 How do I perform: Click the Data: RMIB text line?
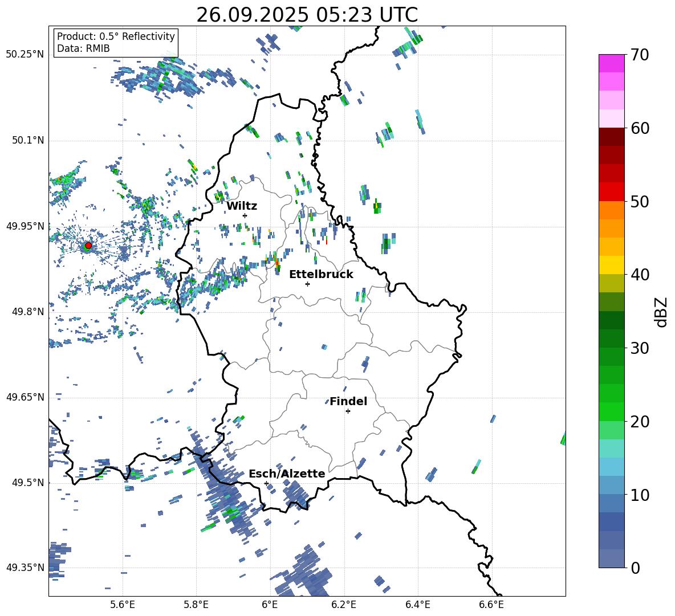pyautogui.click(x=83, y=48)
